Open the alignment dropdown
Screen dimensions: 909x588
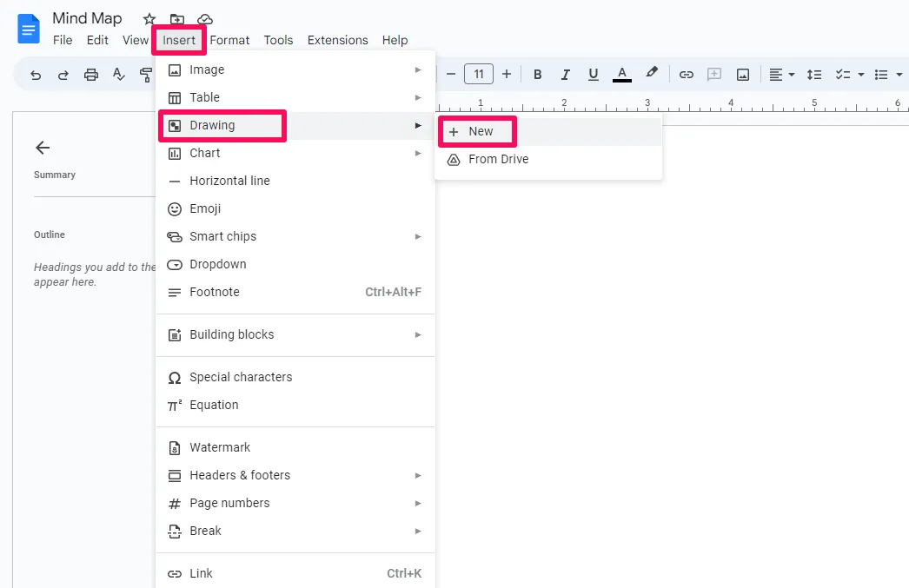(780, 74)
